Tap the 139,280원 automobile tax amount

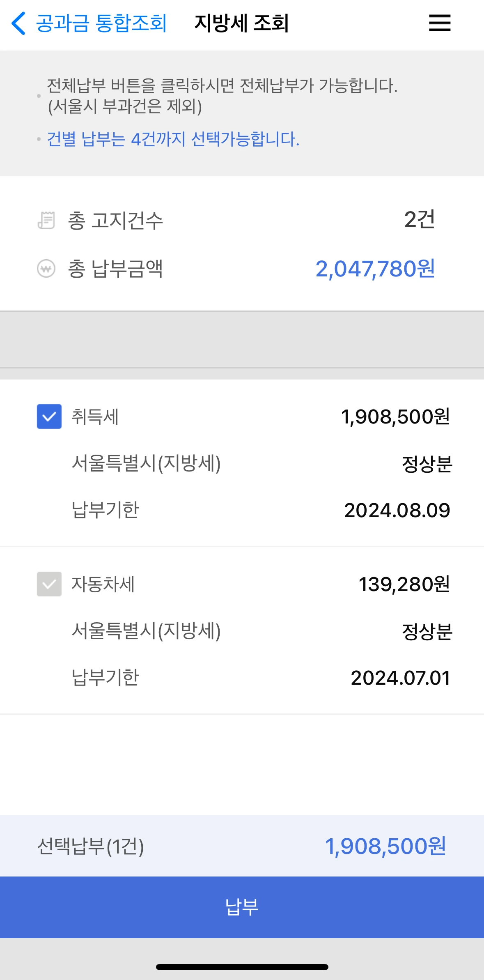pyautogui.click(x=404, y=584)
